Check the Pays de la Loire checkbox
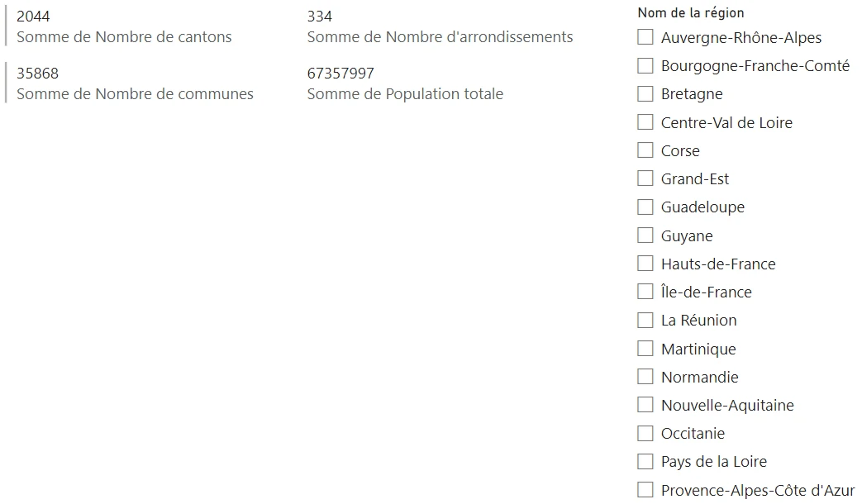862x504 pixels. pos(645,461)
